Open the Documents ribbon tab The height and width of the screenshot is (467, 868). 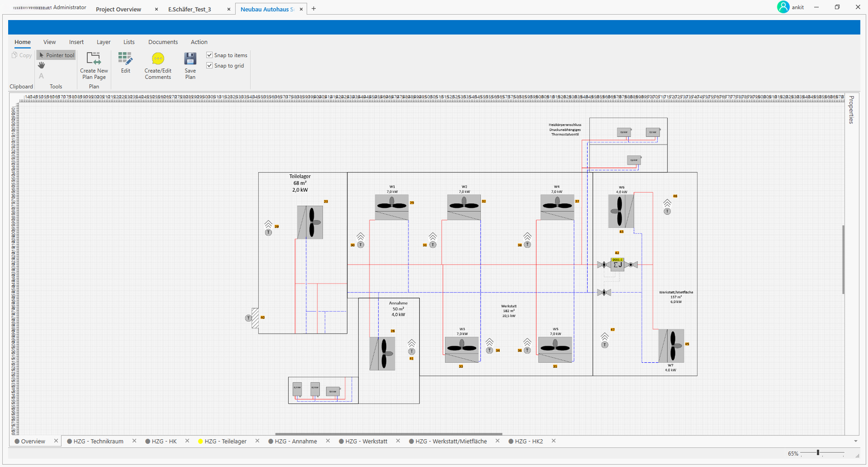163,42
